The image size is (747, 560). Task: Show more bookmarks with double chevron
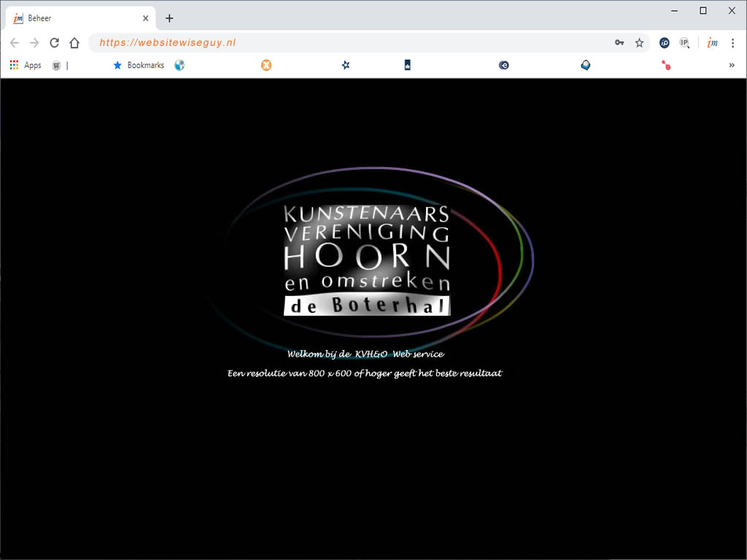(732, 65)
